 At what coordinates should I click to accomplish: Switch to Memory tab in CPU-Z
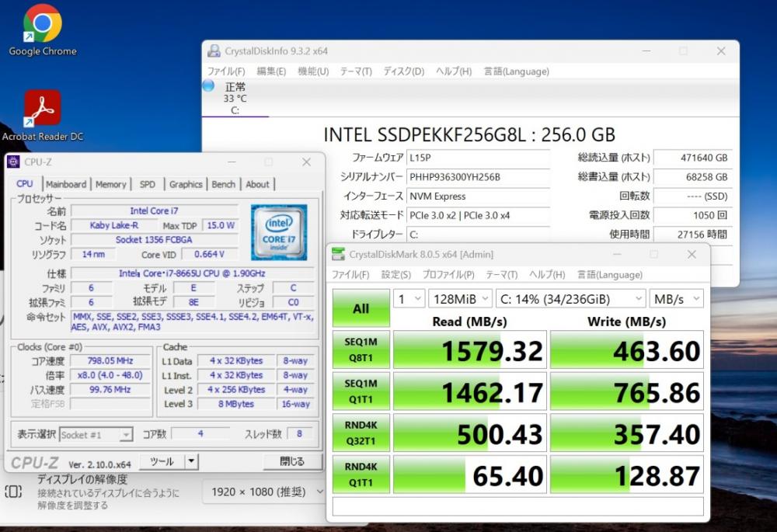coord(111,184)
